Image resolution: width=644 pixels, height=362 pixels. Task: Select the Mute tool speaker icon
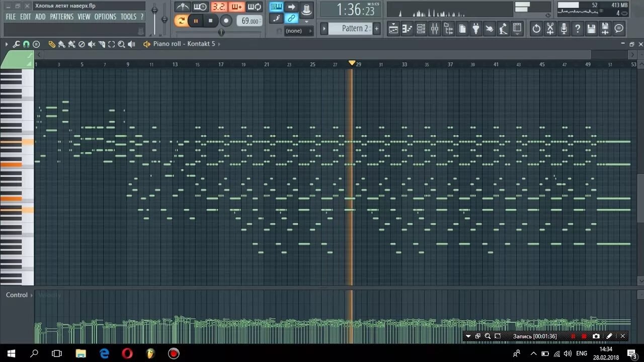pos(92,44)
